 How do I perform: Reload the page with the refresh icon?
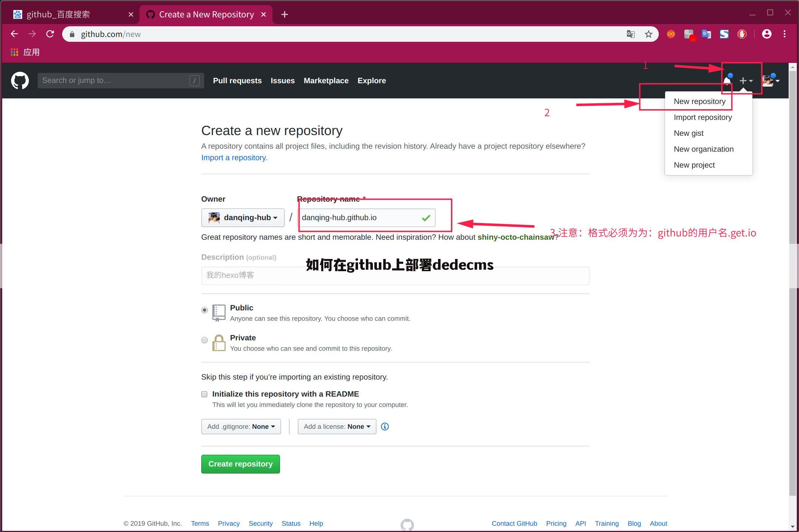pos(50,34)
